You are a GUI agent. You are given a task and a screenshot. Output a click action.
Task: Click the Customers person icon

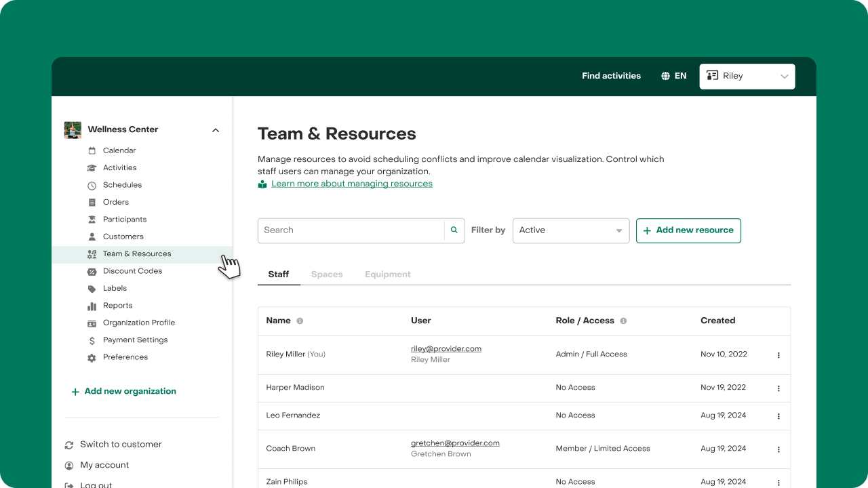point(92,237)
